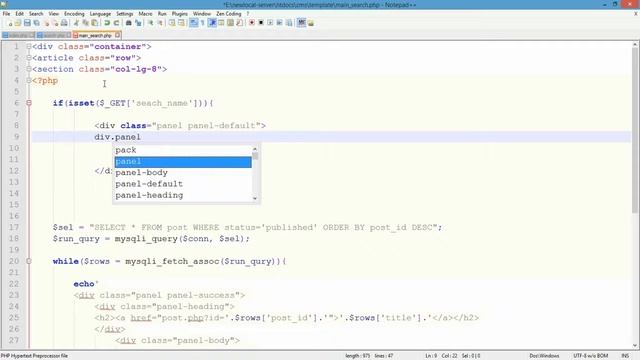Image resolution: width=640 pixels, height=360 pixels.
Task: Click the 'PHP Hypertext Preprocessor file' status text
Action: click(x=34, y=356)
